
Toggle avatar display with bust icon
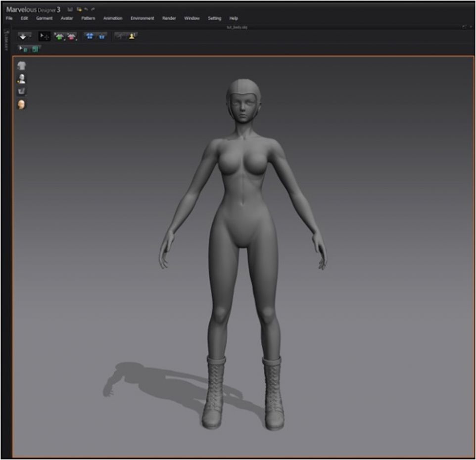[x=22, y=79]
